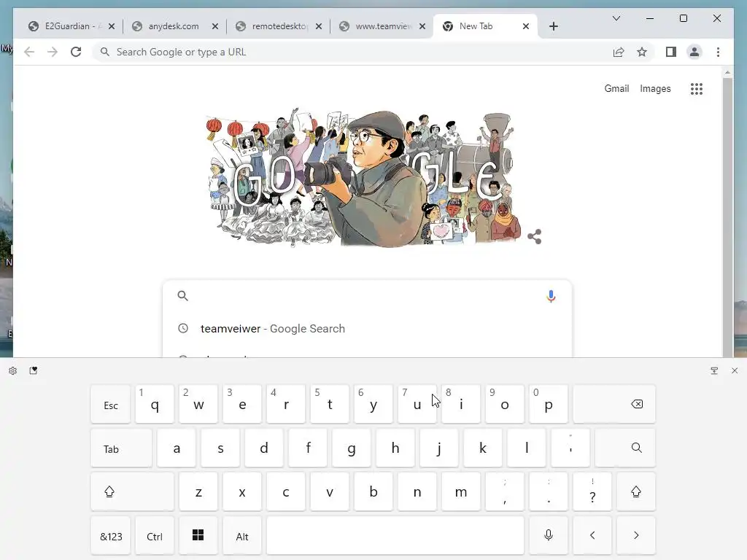Open the emoji clipboard icon on keyboard
This screenshot has height=560, width=747.
pos(34,370)
